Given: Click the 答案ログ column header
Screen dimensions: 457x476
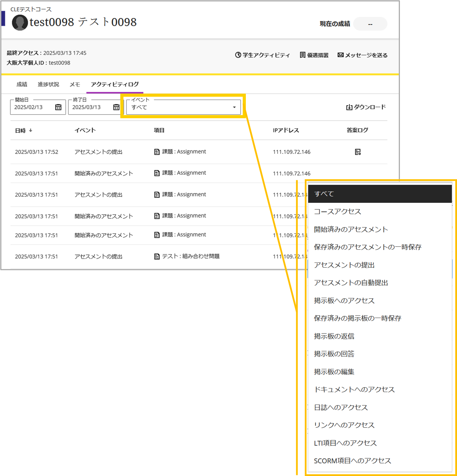Looking at the screenshot, I should pyautogui.click(x=357, y=130).
